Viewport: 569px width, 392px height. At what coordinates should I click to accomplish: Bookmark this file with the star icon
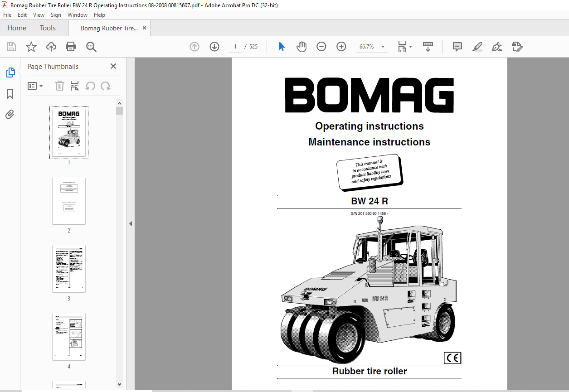pos(31,47)
